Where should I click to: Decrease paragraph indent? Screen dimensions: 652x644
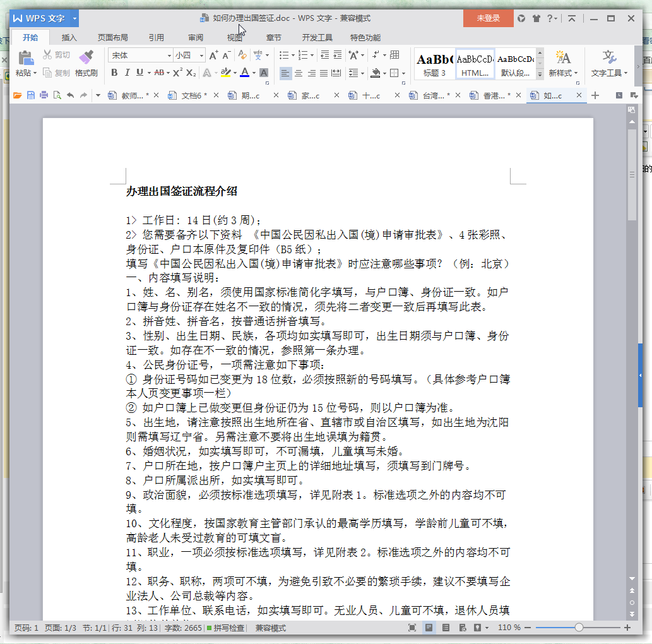[325, 55]
